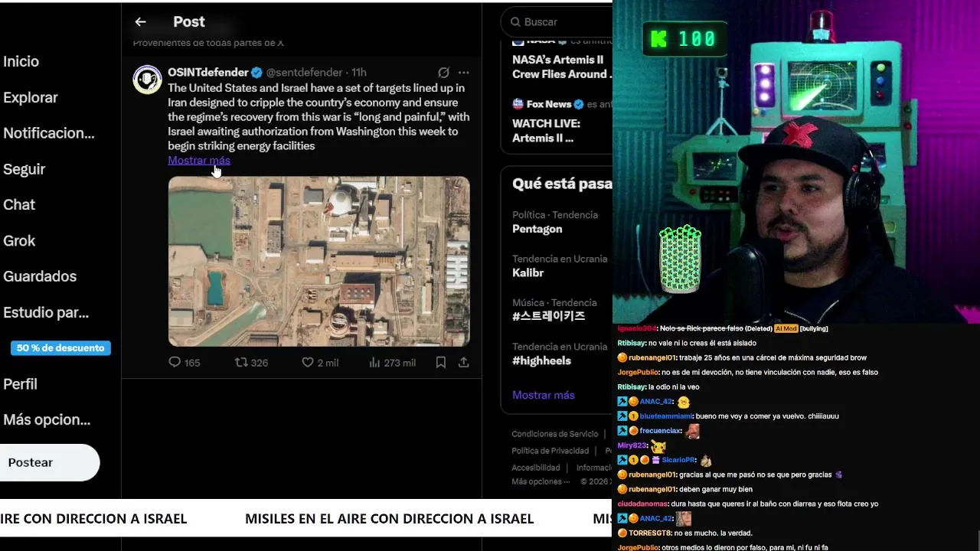Open NASA's Artemis II Crew story
This screenshot has height=551, width=980.
pyautogui.click(x=562, y=67)
